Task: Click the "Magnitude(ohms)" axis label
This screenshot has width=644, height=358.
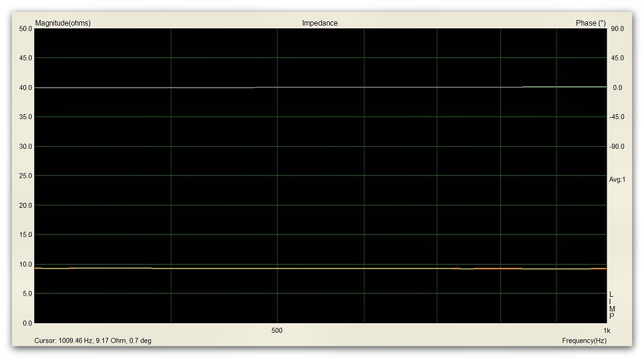Action: [62, 23]
